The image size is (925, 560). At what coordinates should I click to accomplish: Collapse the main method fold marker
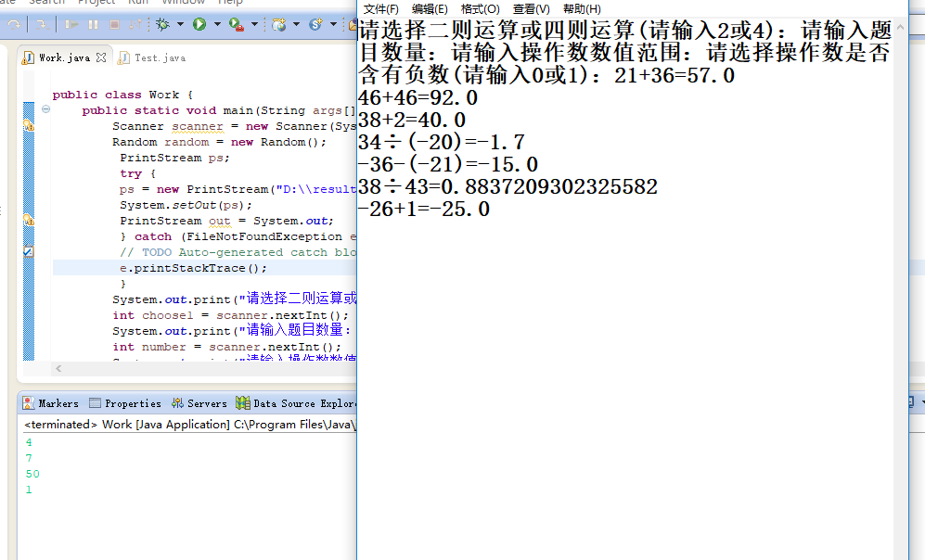pyautogui.click(x=45, y=109)
